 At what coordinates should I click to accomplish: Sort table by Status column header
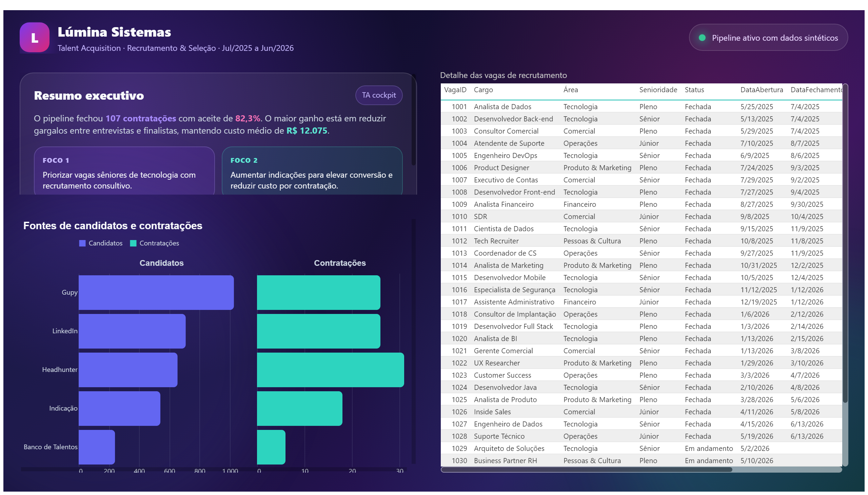tap(694, 90)
